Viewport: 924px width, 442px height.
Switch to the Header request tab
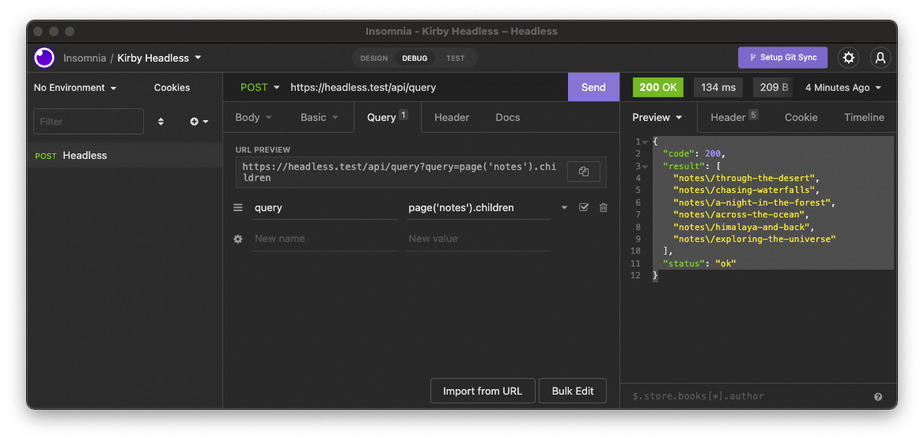coord(451,117)
